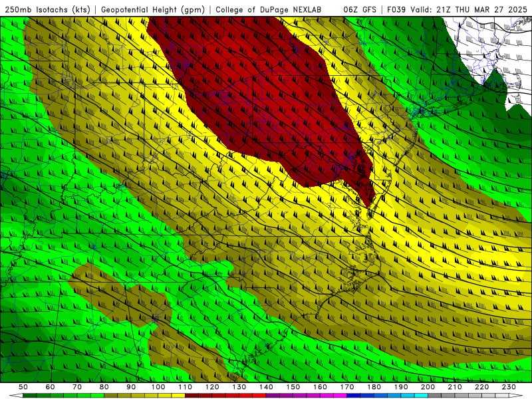Image resolution: width=532 pixels, height=399 pixels.
Task: Click the 110 knot label on the color scale
Action: [185, 387]
